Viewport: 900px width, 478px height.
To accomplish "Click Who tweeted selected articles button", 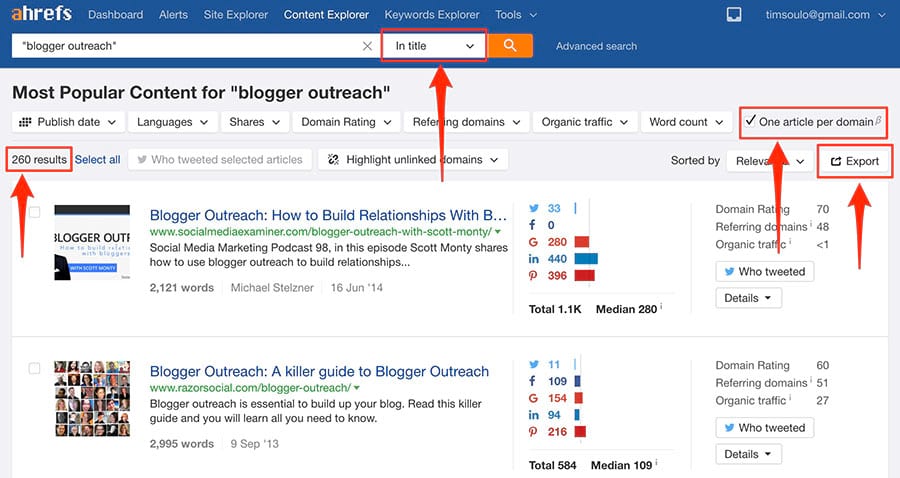I will pyautogui.click(x=220, y=160).
